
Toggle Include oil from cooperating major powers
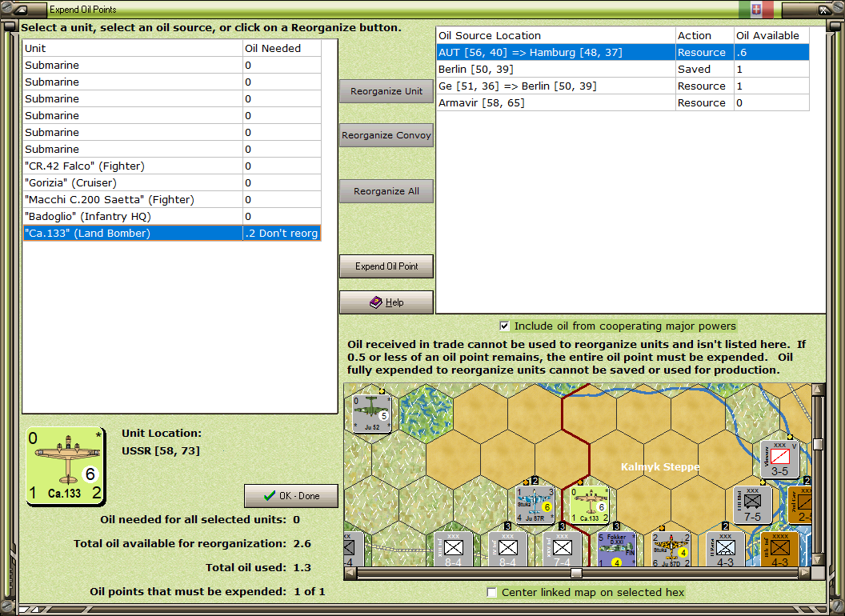tap(504, 326)
